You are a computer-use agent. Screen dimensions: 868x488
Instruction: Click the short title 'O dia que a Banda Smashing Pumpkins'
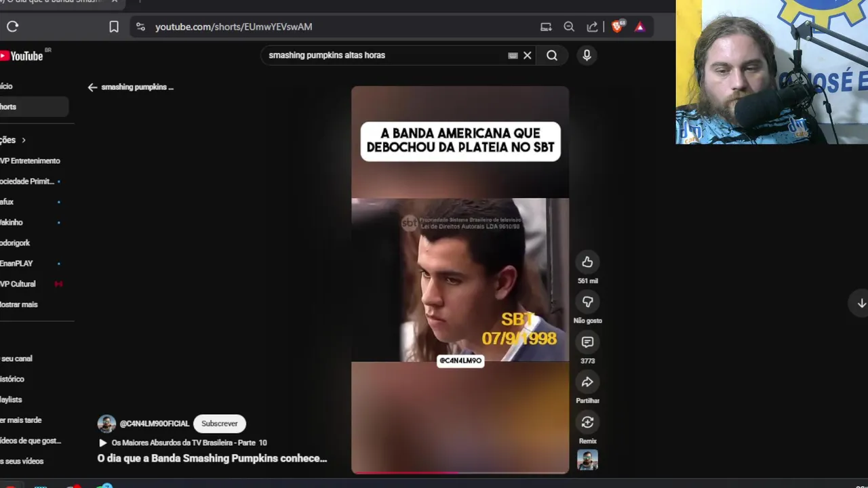[212, 459]
